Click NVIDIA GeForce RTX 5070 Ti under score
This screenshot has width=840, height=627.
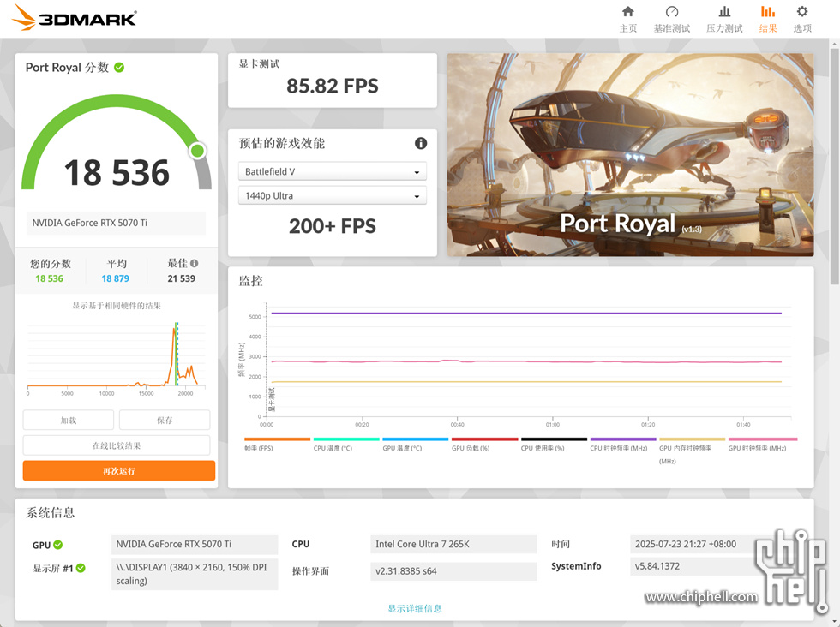pos(116,223)
